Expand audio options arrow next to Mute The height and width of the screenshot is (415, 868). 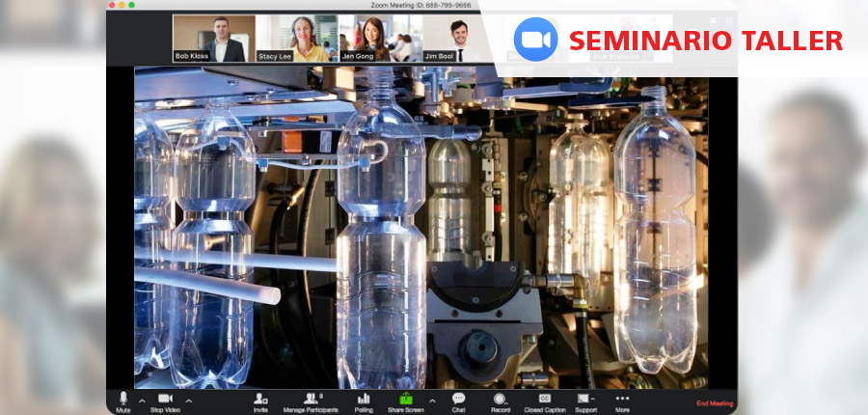tap(142, 400)
